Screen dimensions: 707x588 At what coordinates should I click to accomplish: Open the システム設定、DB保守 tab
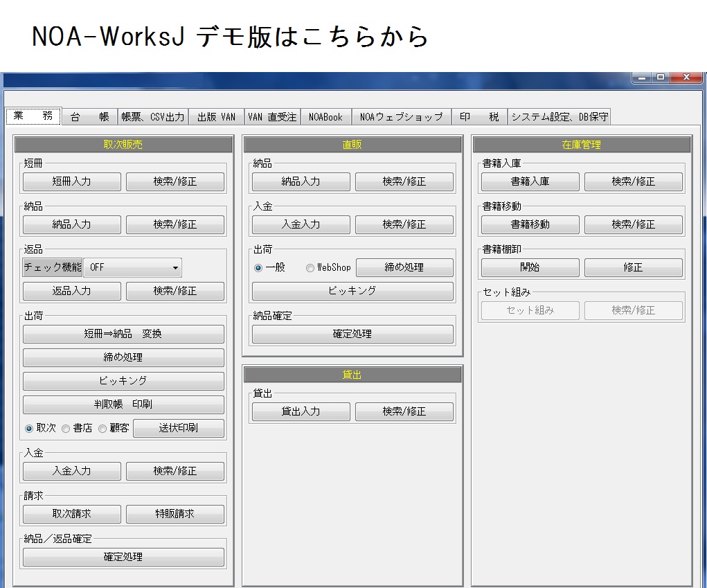click(559, 117)
